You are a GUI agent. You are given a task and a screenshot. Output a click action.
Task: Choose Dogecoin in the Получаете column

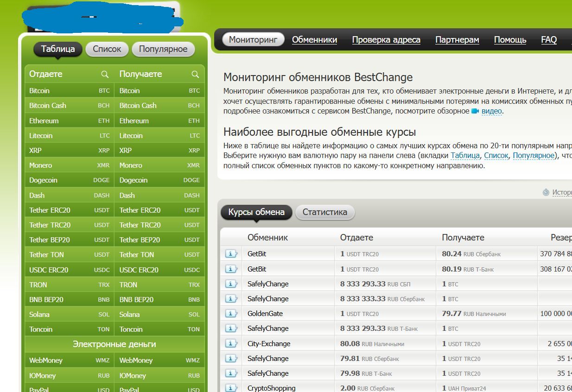point(159,180)
